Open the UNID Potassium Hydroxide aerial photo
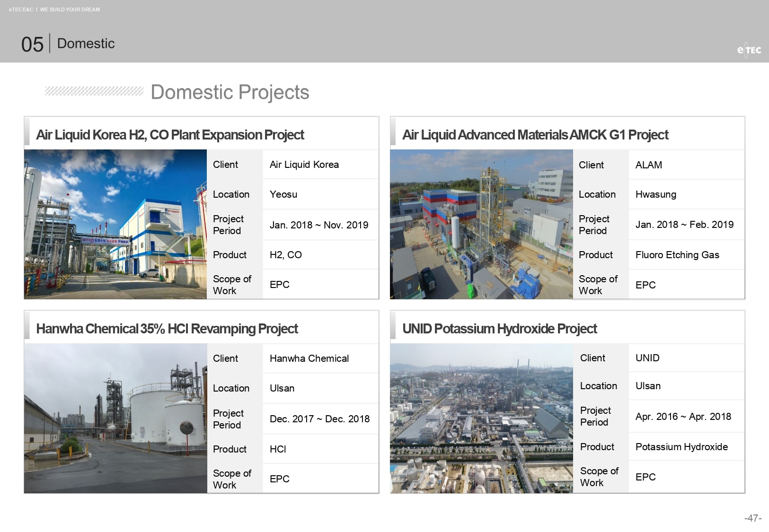Image resolution: width=769 pixels, height=532 pixels. [x=481, y=418]
